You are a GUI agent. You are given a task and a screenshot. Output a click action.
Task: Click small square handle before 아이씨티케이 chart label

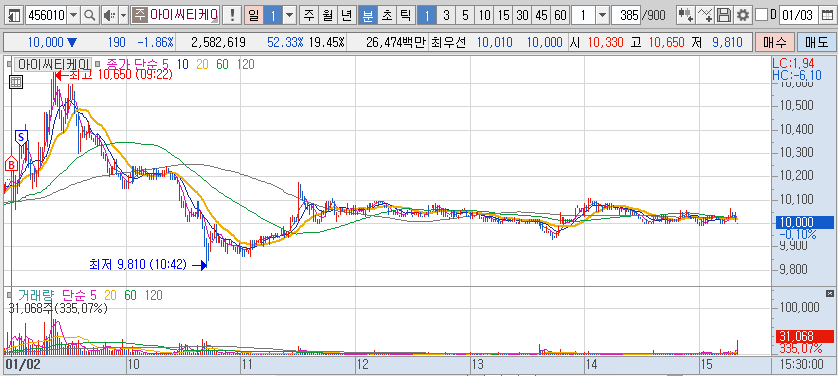[x=9, y=64]
